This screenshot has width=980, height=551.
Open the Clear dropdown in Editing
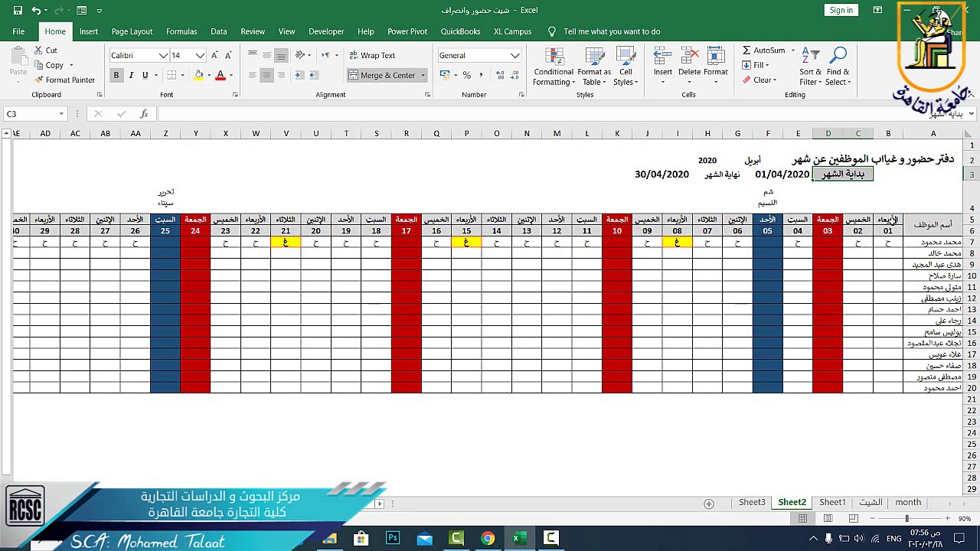pyautogui.click(x=759, y=80)
